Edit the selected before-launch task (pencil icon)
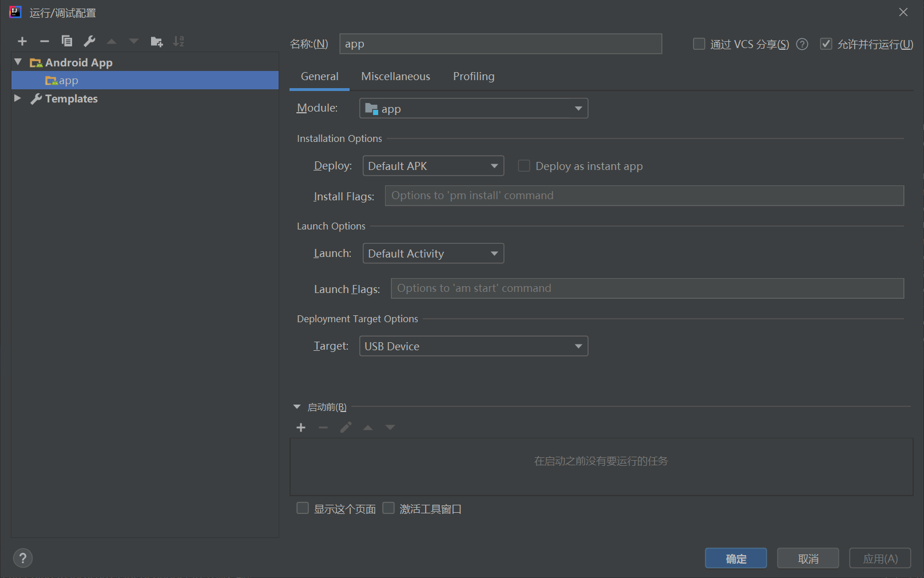 (346, 427)
